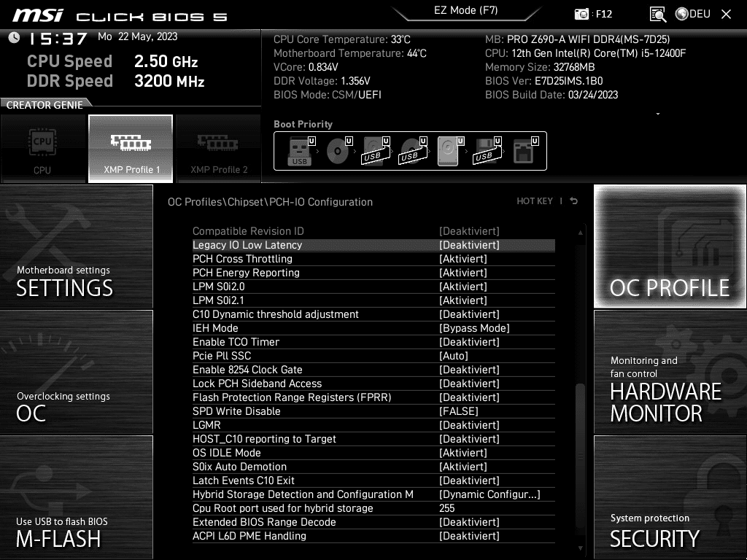Toggle Lock PCH Sideband Access
The width and height of the screenshot is (747, 560).
(373, 384)
